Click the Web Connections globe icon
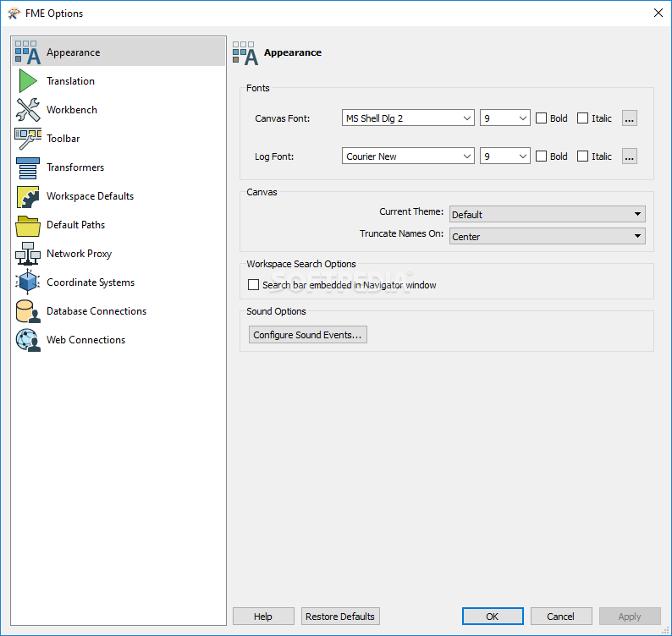672x636 pixels. [28, 340]
